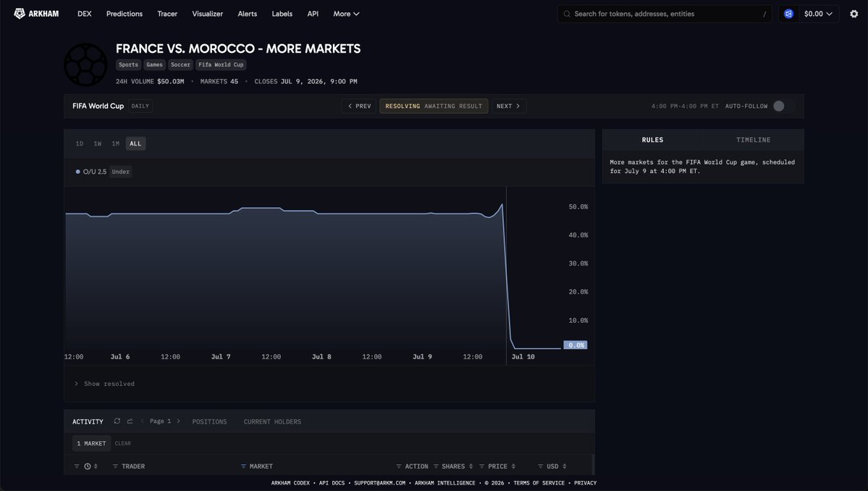Click the Soccer tag
Image resolution: width=868 pixels, height=491 pixels.
[x=180, y=64]
